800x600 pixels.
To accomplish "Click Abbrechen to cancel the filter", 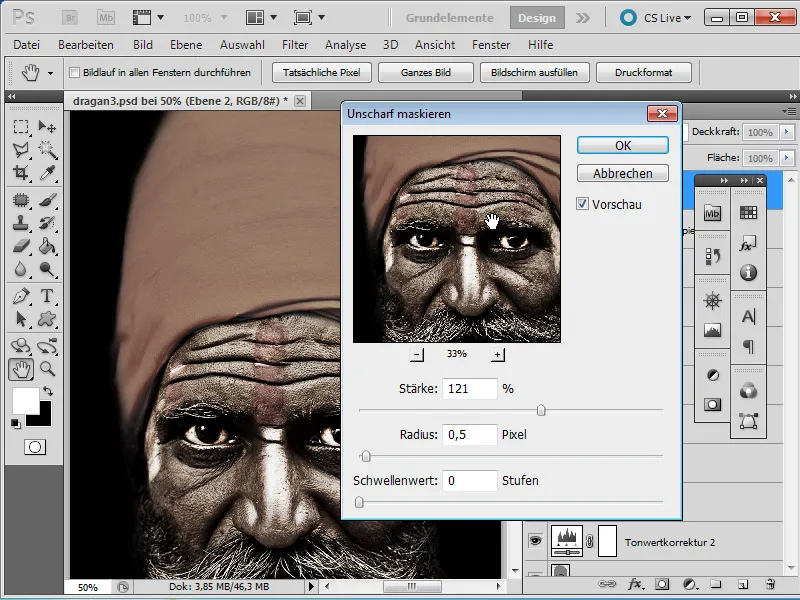I will click(x=622, y=173).
